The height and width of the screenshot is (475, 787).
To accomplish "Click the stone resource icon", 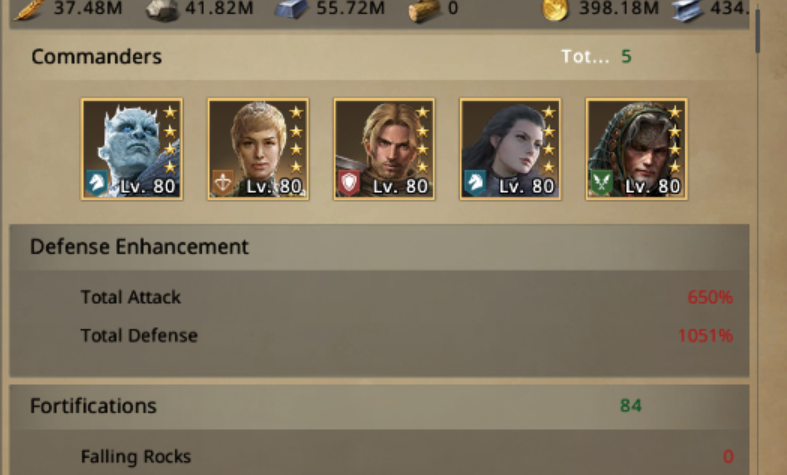I will [x=162, y=10].
